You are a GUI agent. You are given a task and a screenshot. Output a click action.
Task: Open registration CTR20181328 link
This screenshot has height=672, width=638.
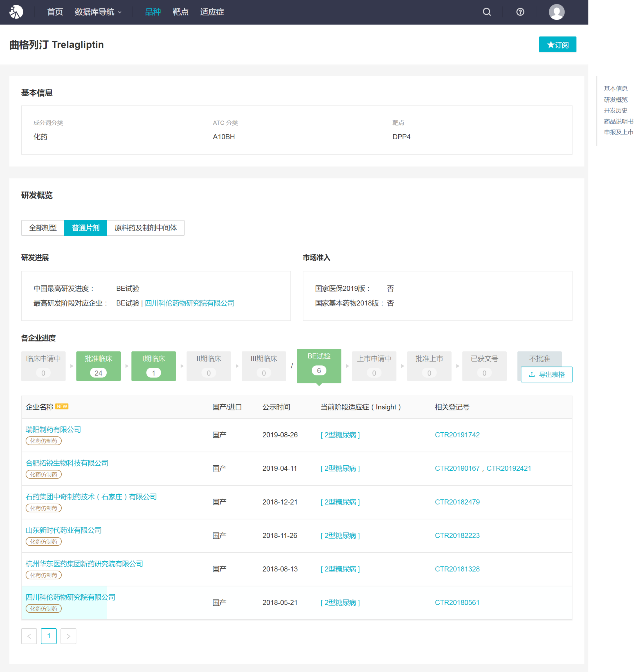(x=457, y=569)
